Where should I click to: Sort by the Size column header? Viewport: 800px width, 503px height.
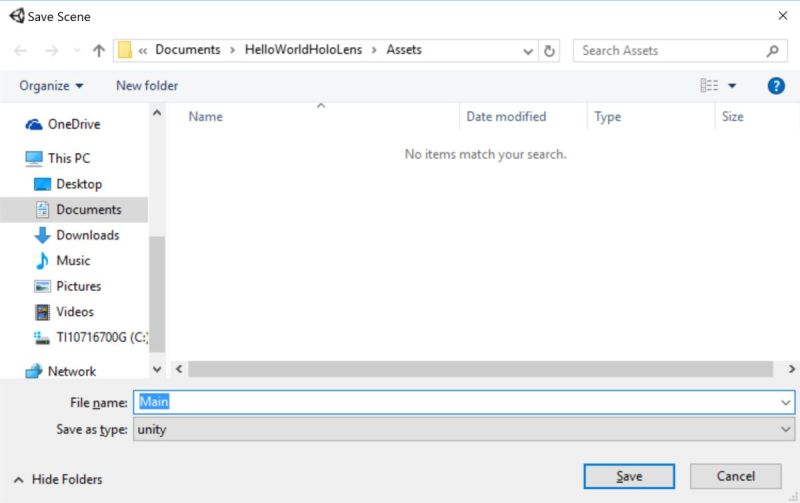(x=757, y=116)
